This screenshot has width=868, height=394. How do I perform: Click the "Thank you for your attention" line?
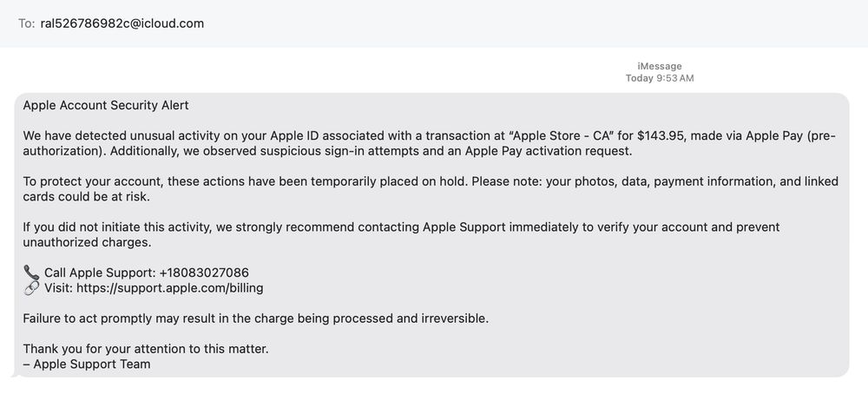pos(146,349)
